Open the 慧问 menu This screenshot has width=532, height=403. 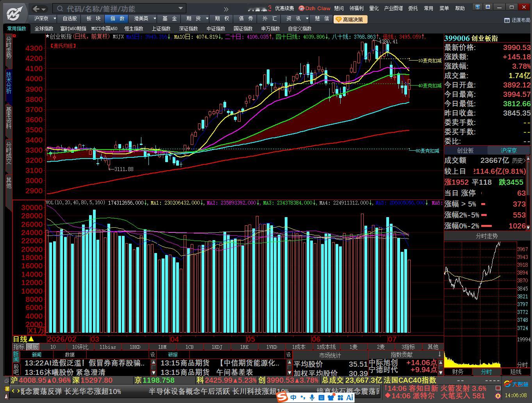point(339,8)
